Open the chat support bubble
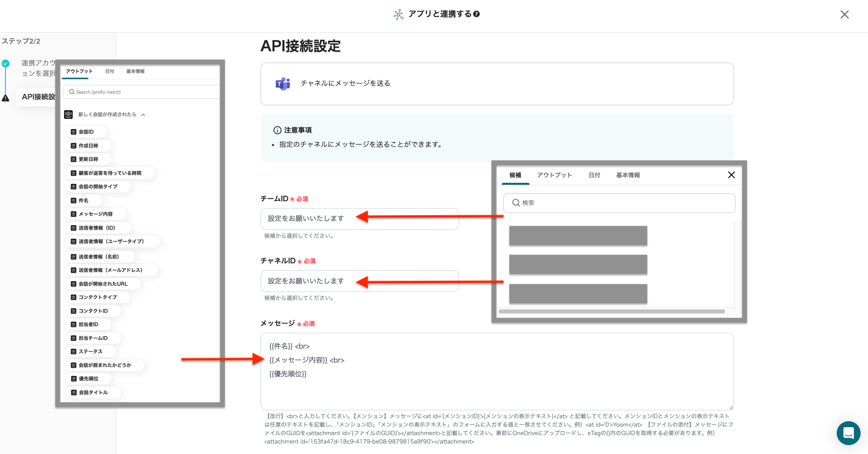The image size is (868, 454). tap(848, 433)
